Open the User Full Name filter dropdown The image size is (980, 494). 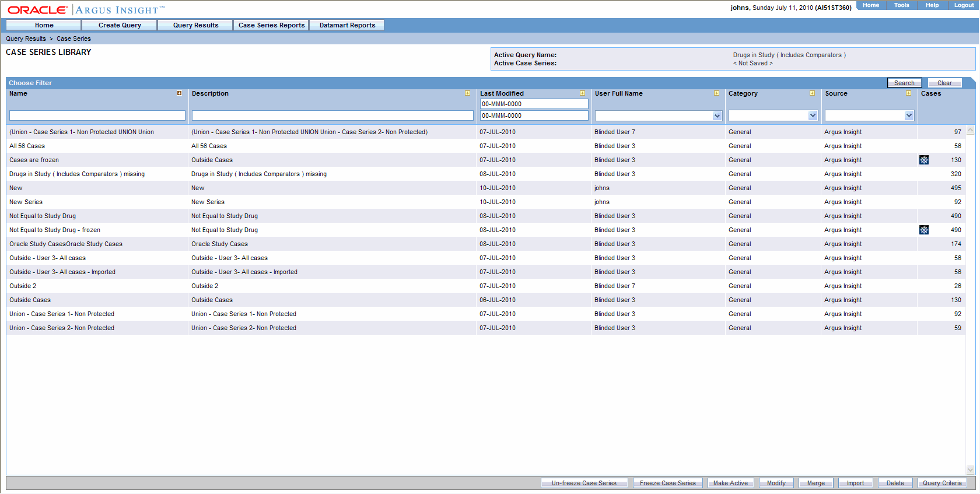717,116
